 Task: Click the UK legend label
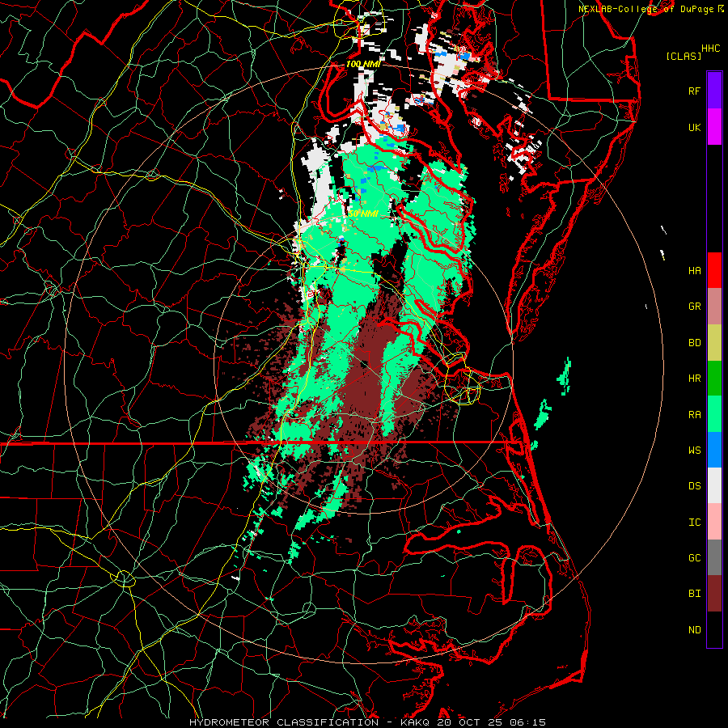click(x=694, y=127)
